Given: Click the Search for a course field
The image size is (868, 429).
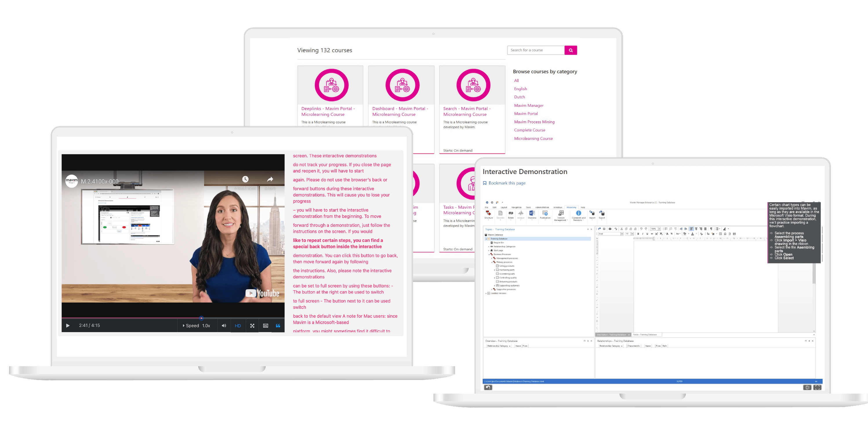Looking at the screenshot, I should (x=536, y=50).
